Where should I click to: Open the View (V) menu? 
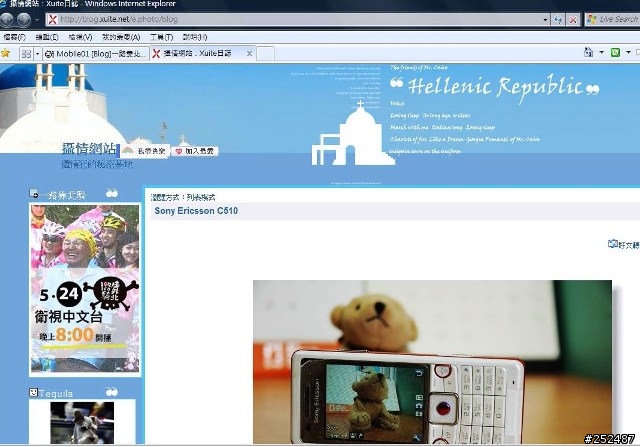80,37
